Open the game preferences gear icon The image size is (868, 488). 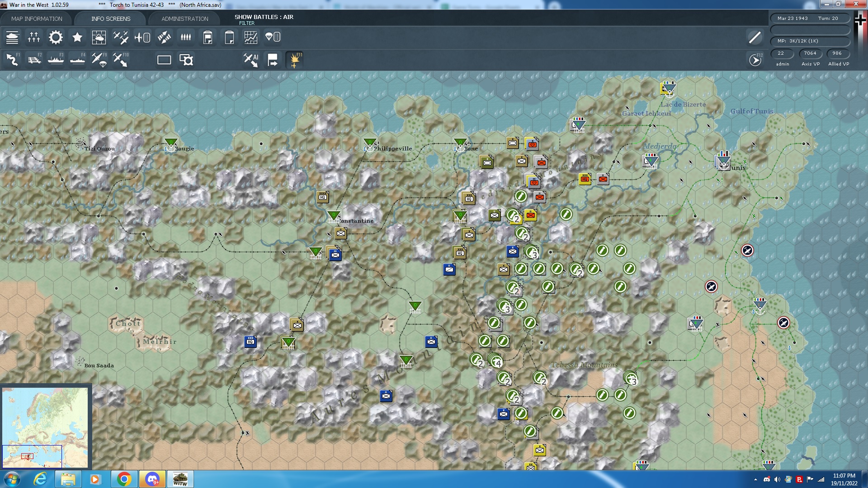tap(56, 38)
